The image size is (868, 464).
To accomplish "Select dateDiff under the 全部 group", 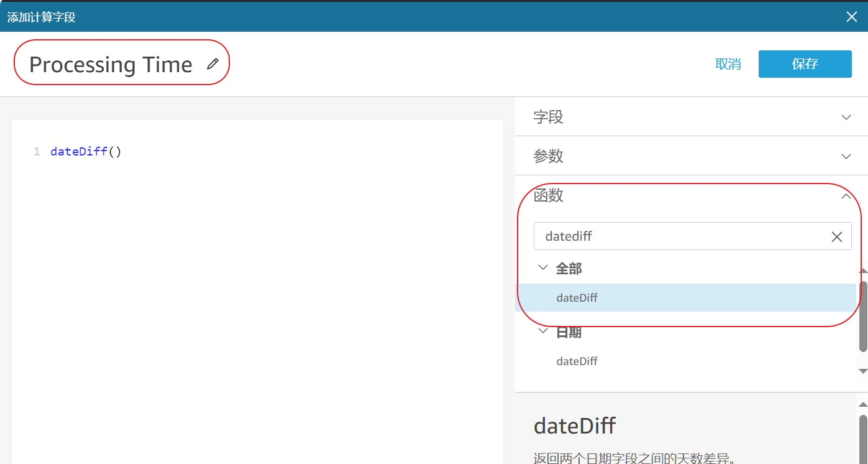I will pos(577,298).
